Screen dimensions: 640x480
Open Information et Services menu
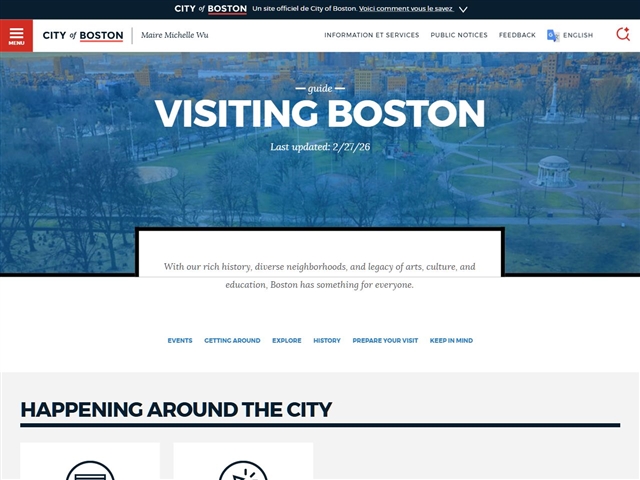371,35
